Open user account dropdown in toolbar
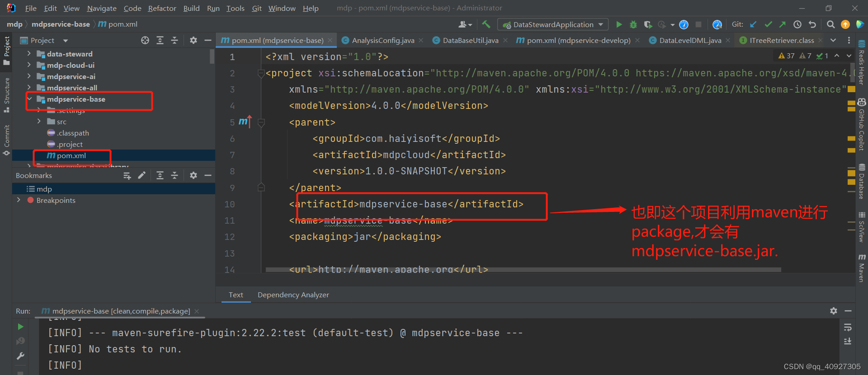The width and height of the screenshot is (868, 375). click(465, 24)
